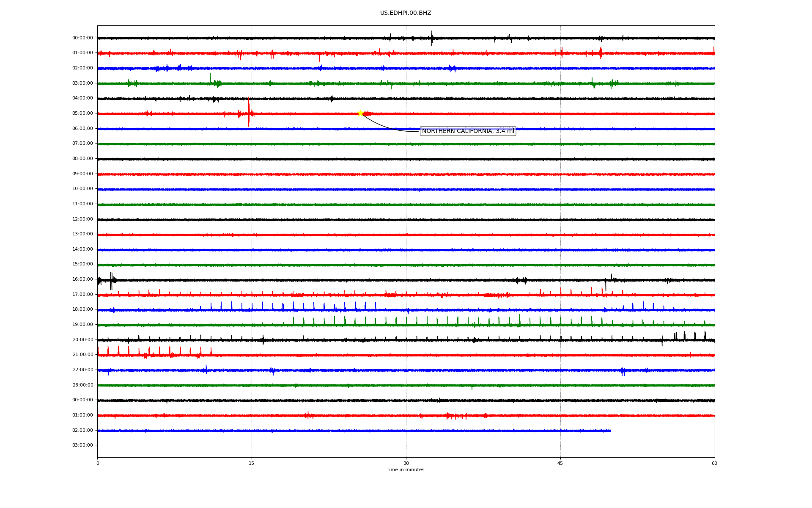Click the 09:00:00 row label

[82, 174]
